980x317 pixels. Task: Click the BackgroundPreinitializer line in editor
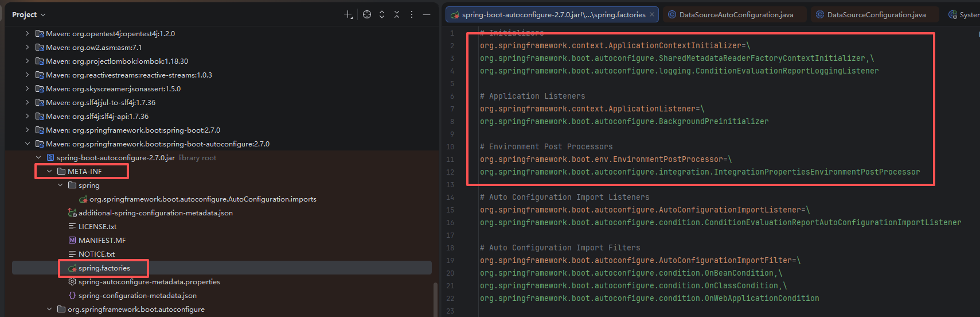[624, 121]
